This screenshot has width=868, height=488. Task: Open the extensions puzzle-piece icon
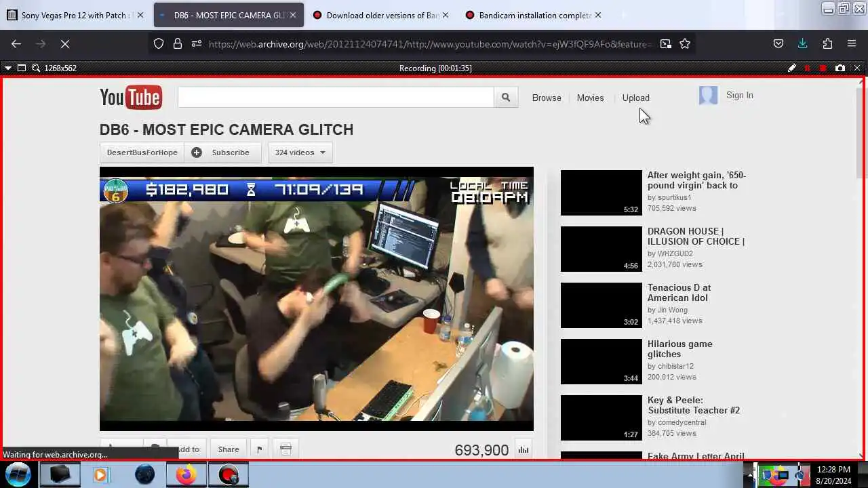827,43
